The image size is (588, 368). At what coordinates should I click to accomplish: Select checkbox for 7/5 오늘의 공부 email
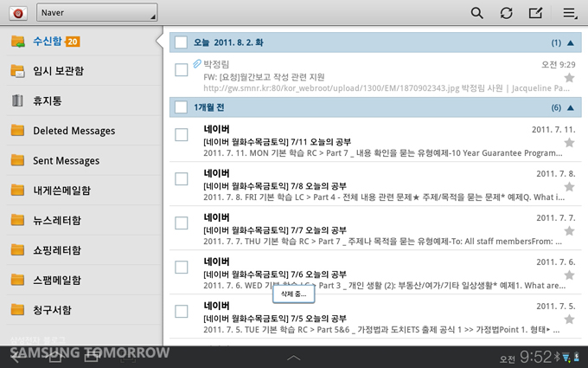click(x=181, y=312)
